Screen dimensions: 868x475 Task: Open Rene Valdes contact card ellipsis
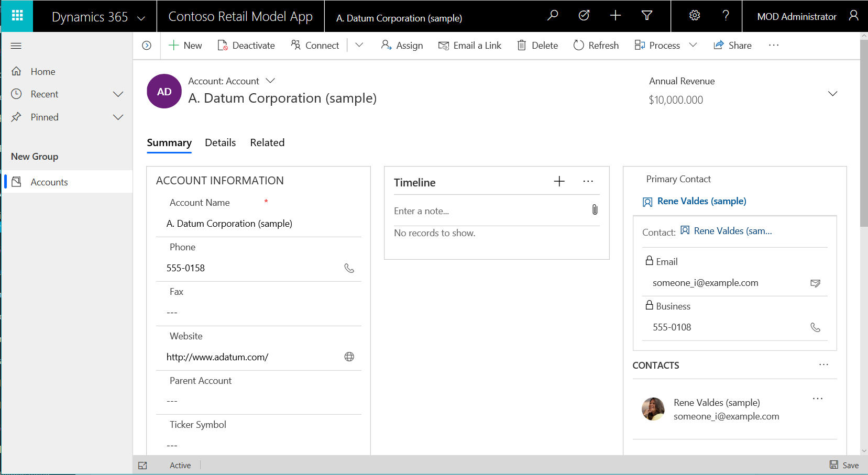pyautogui.click(x=817, y=399)
